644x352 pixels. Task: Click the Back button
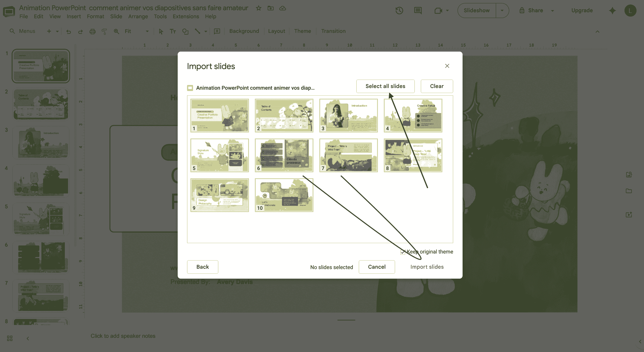tap(202, 267)
